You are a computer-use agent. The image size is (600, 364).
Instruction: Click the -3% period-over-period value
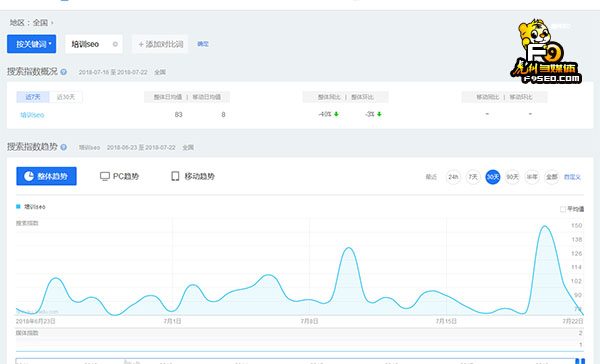[x=369, y=114]
